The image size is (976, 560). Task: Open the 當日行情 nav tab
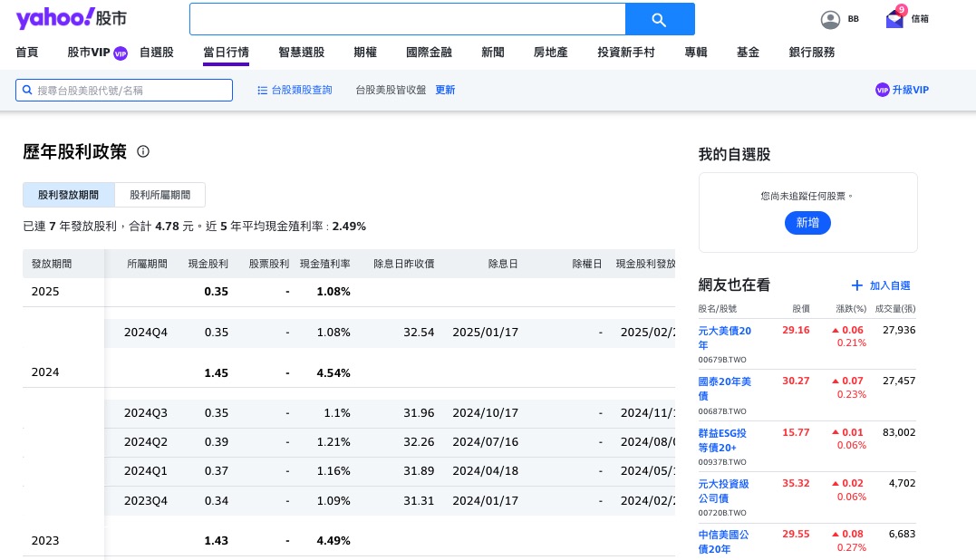pyautogui.click(x=226, y=52)
